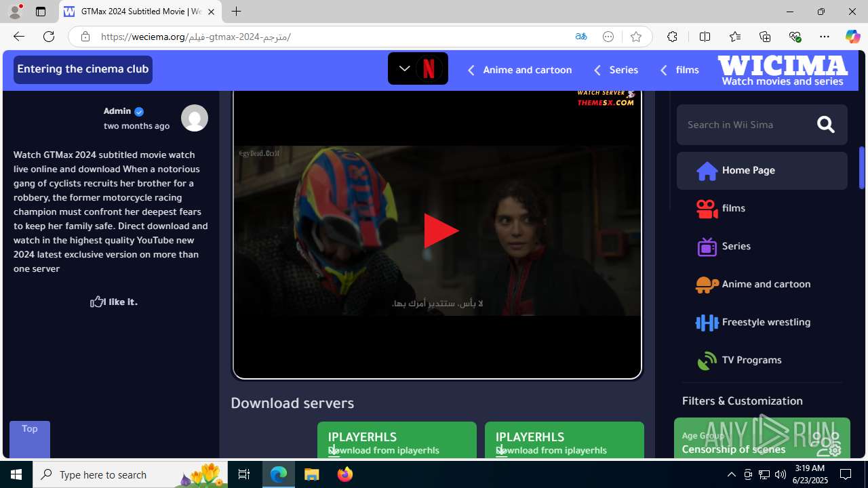
Task: Click the Admin author avatar
Action: (195, 118)
